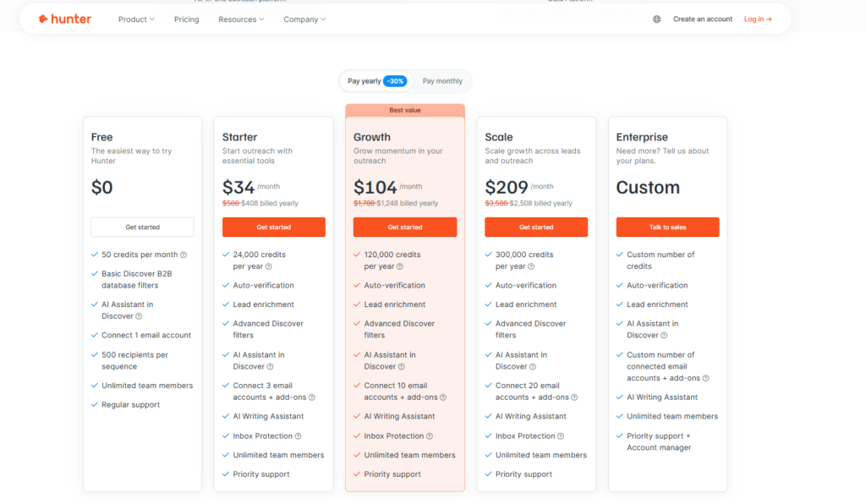Click the Custom price text
866x504 pixels.
648,188
